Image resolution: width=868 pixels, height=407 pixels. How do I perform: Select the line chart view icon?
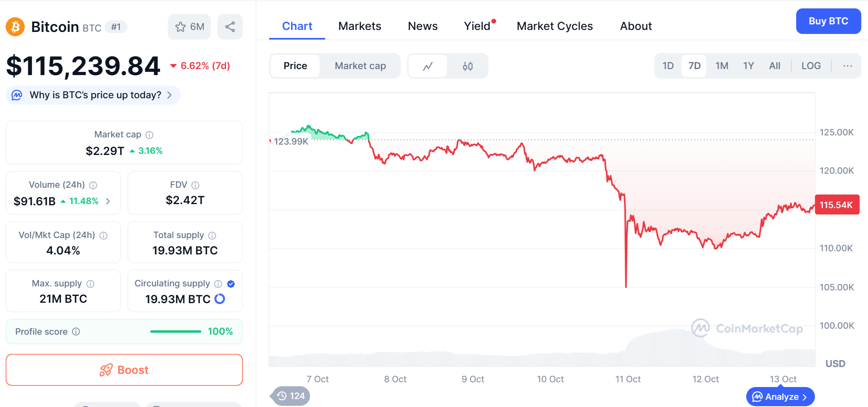(x=428, y=66)
